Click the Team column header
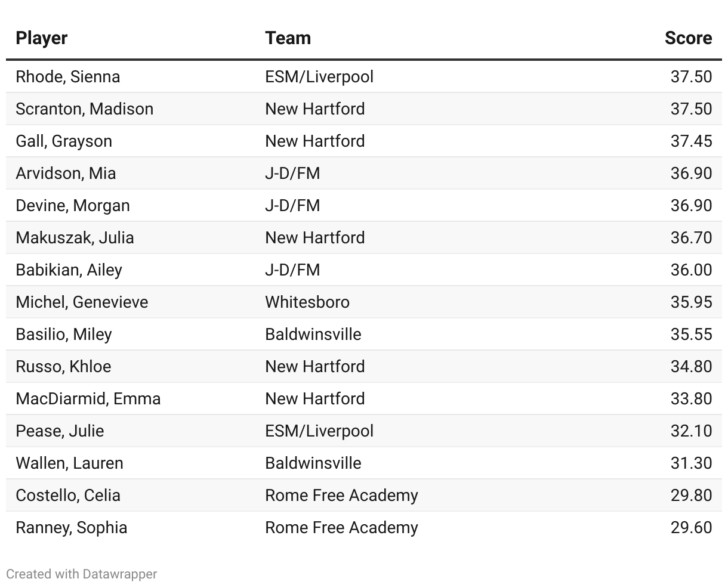This screenshot has height=588, width=728. pyautogui.click(x=288, y=38)
